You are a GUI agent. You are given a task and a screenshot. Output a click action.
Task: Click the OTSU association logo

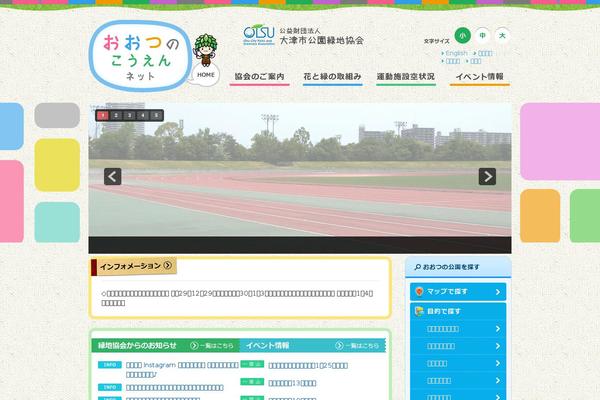(x=259, y=35)
